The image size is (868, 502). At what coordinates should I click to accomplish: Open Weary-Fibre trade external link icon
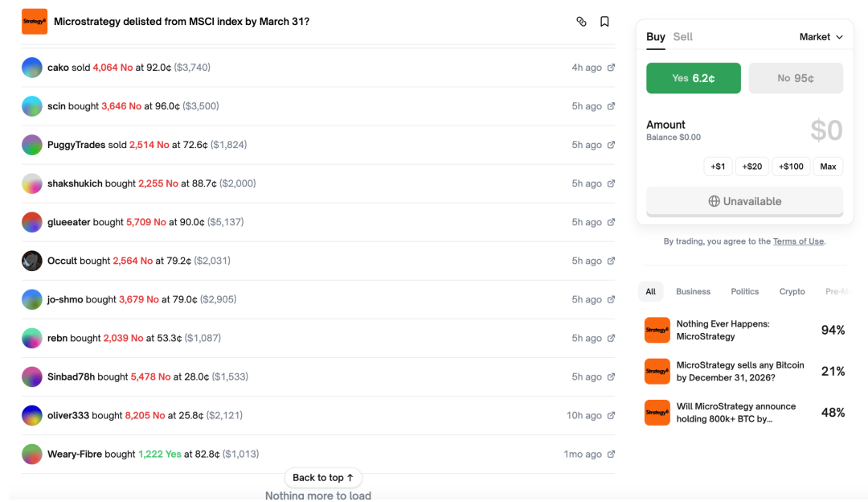click(611, 455)
